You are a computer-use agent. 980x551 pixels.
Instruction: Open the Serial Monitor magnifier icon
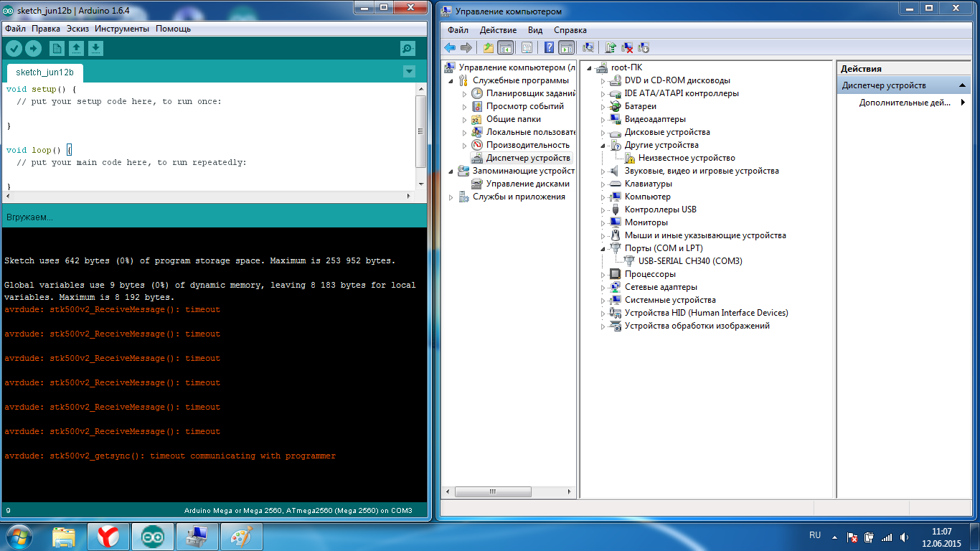pyautogui.click(x=407, y=48)
